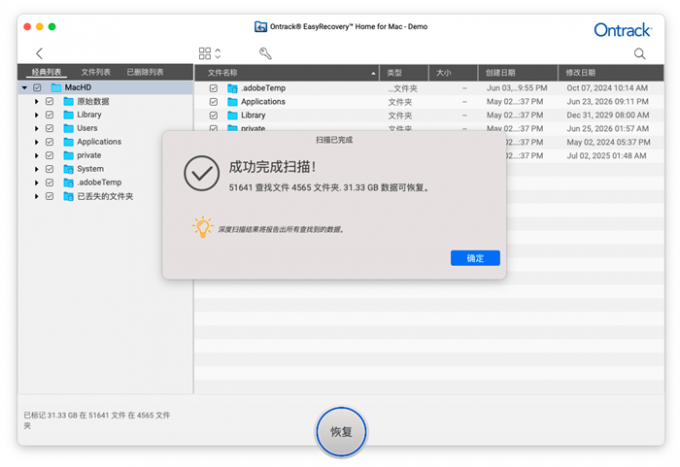Viewport: 680px width, 467px height.
Task: Select the 已丢失的文件夹 tree label
Action: point(105,196)
